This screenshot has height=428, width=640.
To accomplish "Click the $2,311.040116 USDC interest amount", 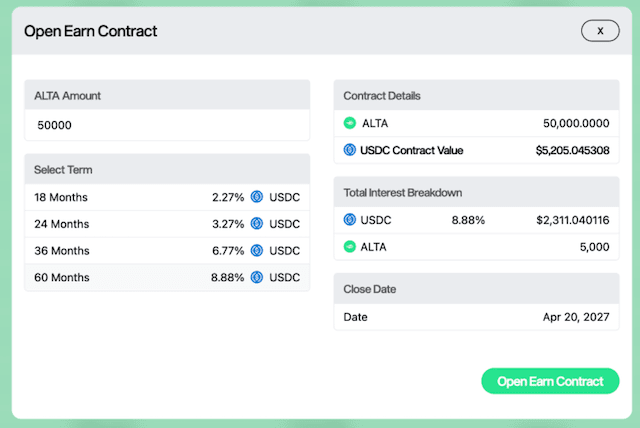I will point(573,220).
